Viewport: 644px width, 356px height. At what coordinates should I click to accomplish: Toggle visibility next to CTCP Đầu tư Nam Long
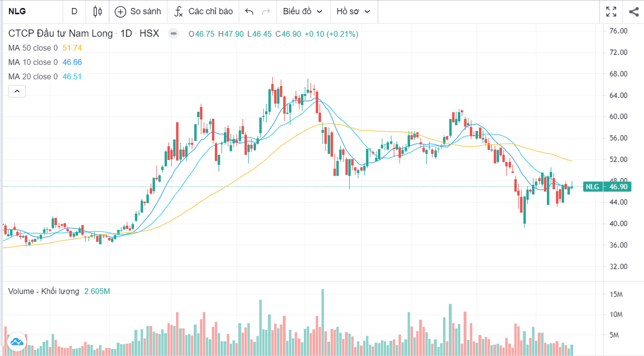click(174, 34)
